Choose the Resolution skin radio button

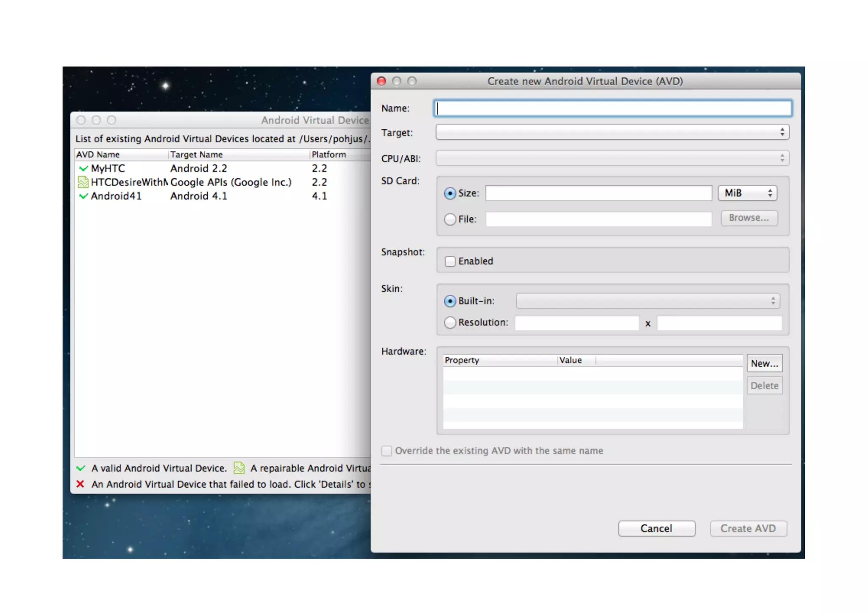[450, 323]
